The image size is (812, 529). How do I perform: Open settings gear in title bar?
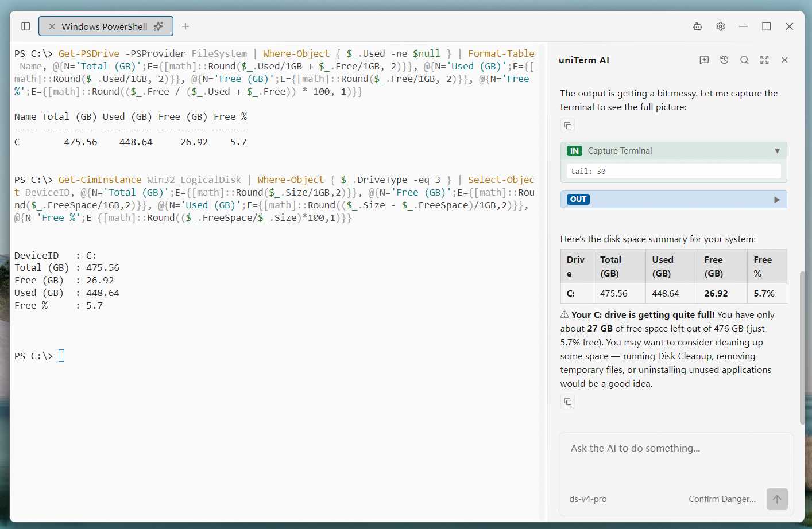point(720,26)
